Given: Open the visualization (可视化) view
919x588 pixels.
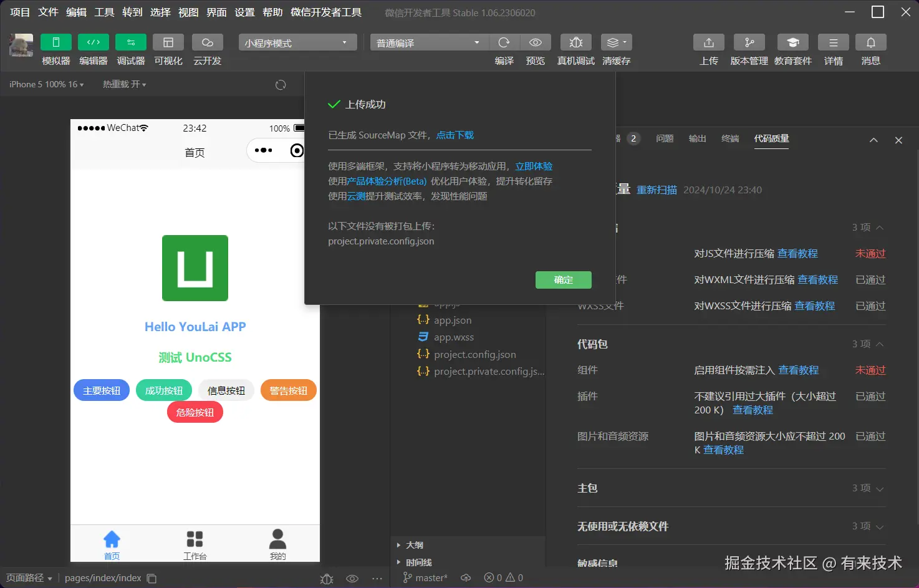Looking at the screenshot, I should (168, 42).
